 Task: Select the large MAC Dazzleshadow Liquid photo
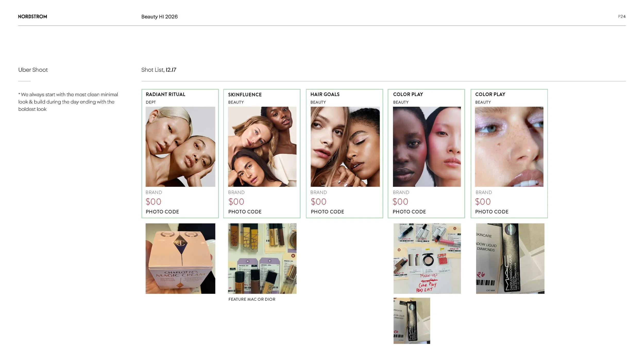pyautogui.click(x=510, y=258)
